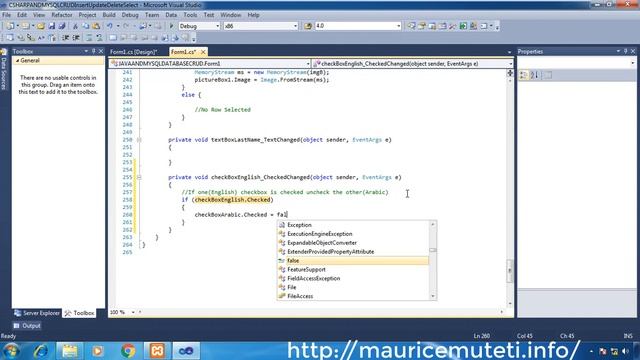This screenshot has height=360, width=640.
Task: Start debugging with the green play arrow
Action: point(171,26)
